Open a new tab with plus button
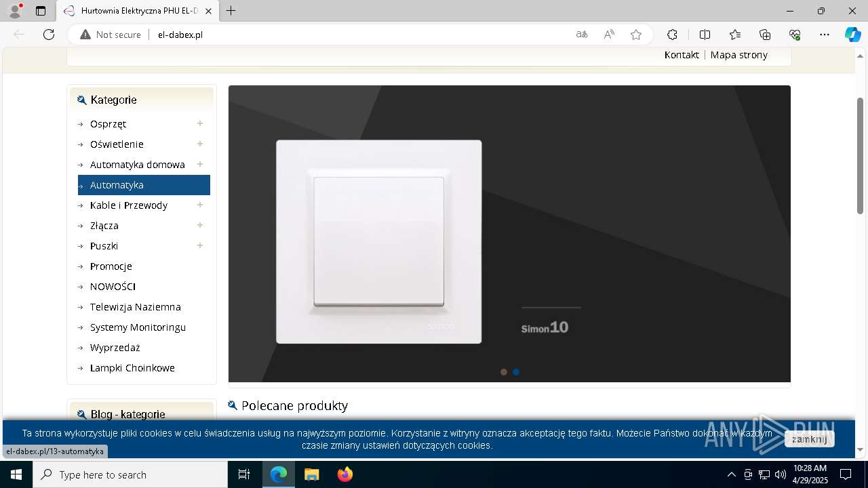The width and height of the screenshot is (868, 488). pos(231,11)
